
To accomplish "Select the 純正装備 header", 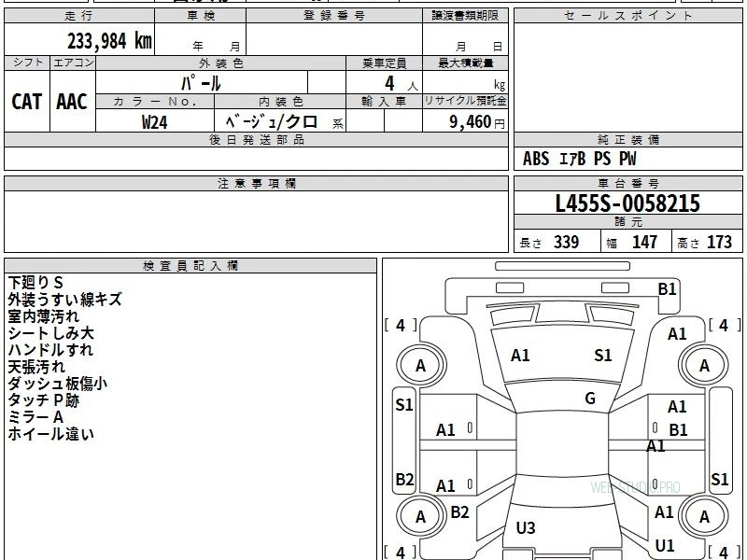I will pyautogui.click(x=627, y=140).
